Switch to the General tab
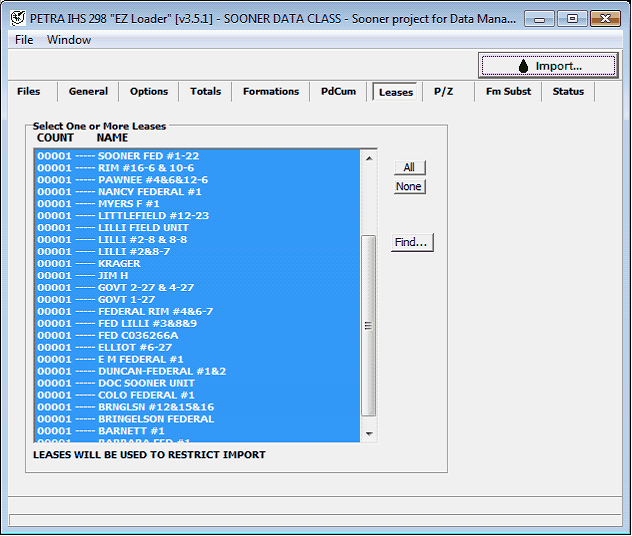This screenshot has width=632, height=536. coord(88,91)
